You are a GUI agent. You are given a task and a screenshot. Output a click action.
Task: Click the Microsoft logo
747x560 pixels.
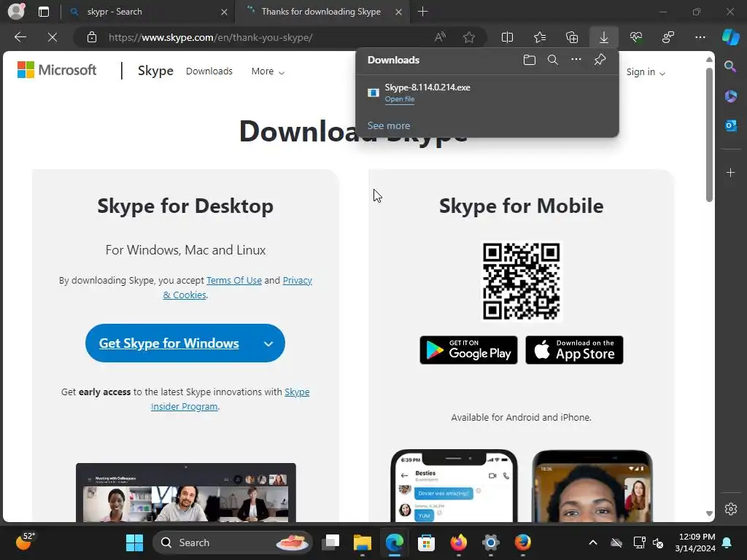(x=57, y=70)
